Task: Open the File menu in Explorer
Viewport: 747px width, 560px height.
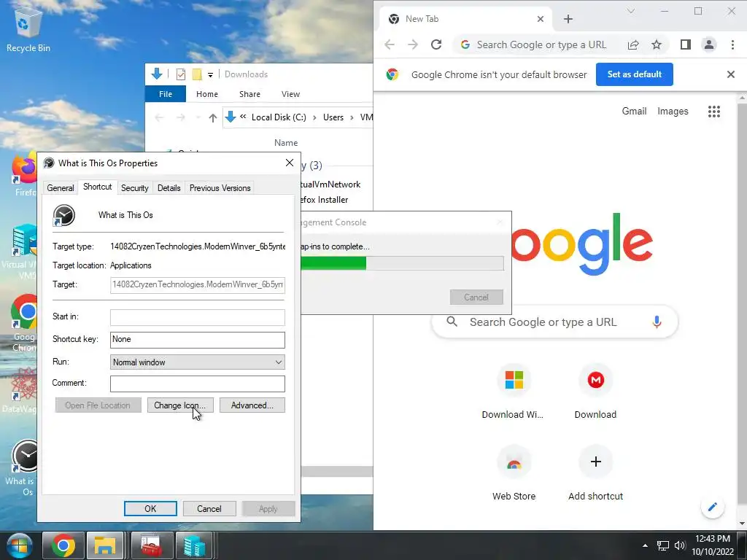Action: (166, 94)
